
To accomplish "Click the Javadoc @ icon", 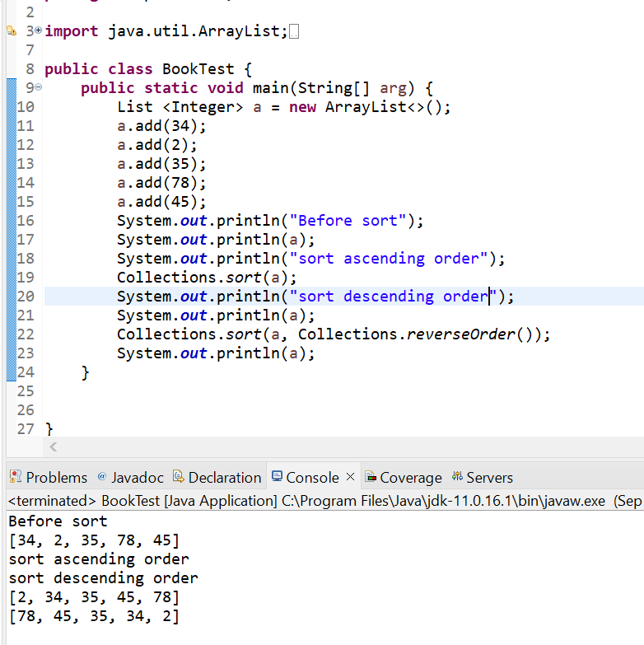I will [x=102, y=476].
